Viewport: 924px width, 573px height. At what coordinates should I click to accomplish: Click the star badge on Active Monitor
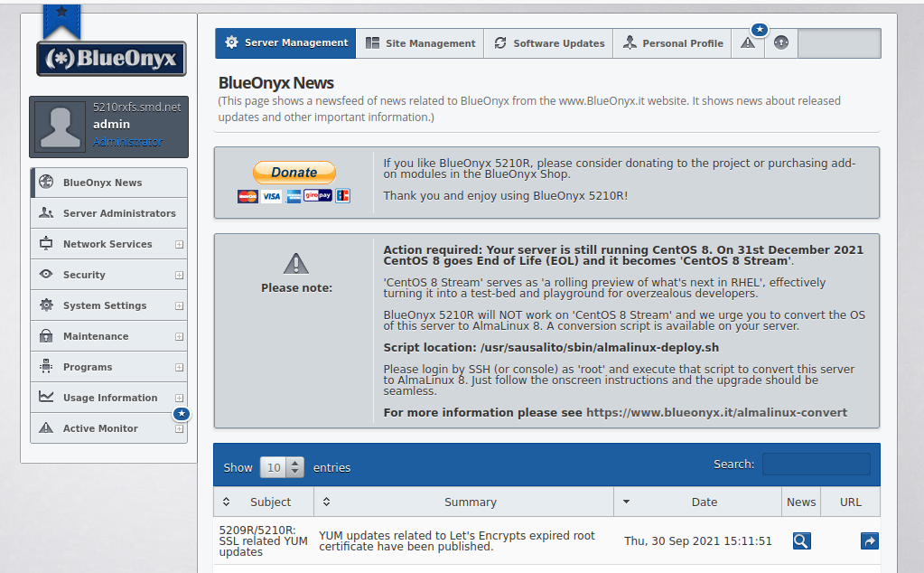click(182, 414)
